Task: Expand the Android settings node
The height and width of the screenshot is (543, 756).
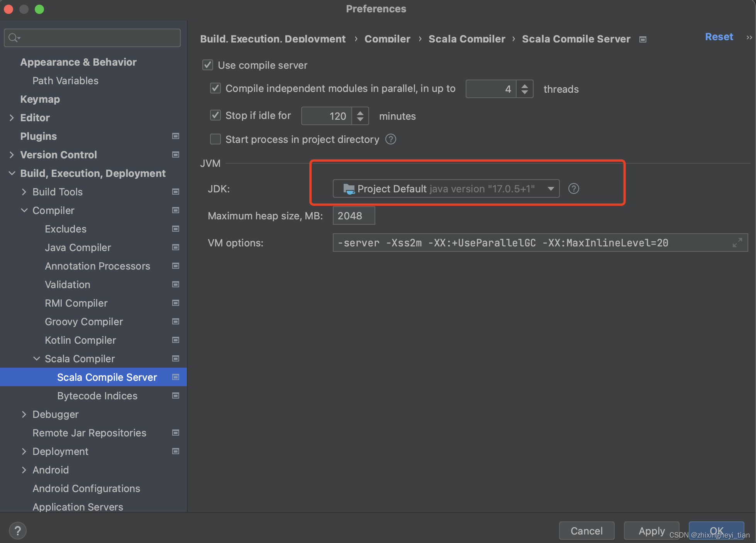Action: click(x=24, y=470)
